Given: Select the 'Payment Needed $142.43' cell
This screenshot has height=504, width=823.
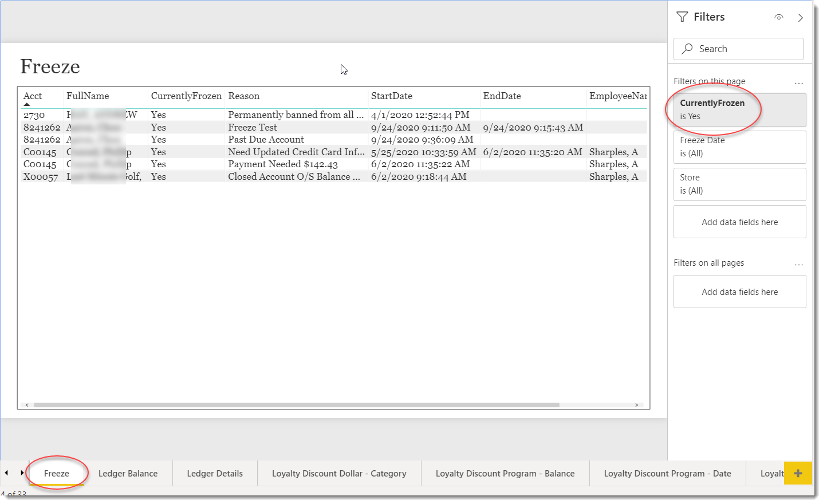Looking at the screenshot, I should 283,164.
